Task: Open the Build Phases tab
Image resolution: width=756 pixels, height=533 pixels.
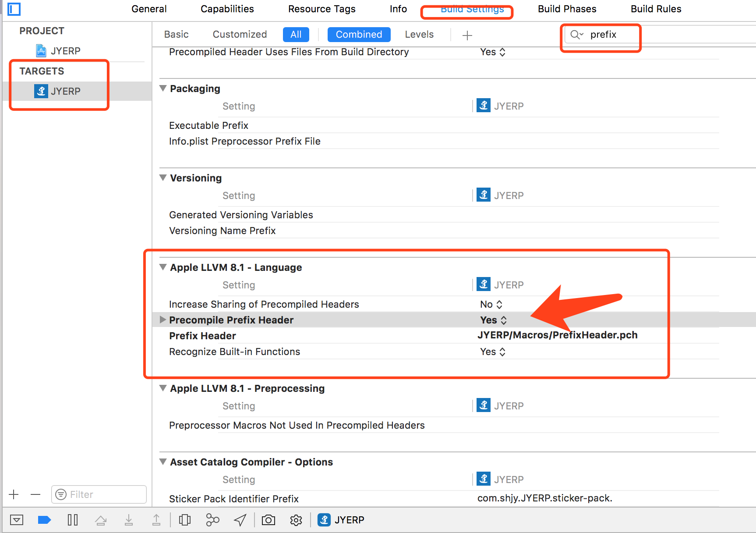Action: pyautogui.click(x=567, y=9)
